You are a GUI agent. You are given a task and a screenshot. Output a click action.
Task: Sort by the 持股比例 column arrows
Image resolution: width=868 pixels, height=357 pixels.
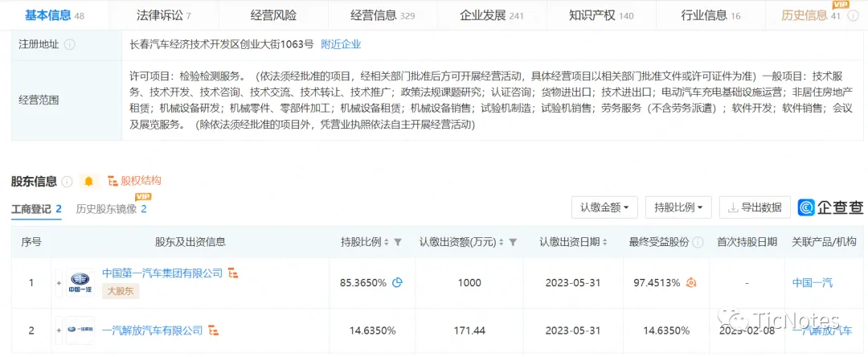(x=386, y=243)
